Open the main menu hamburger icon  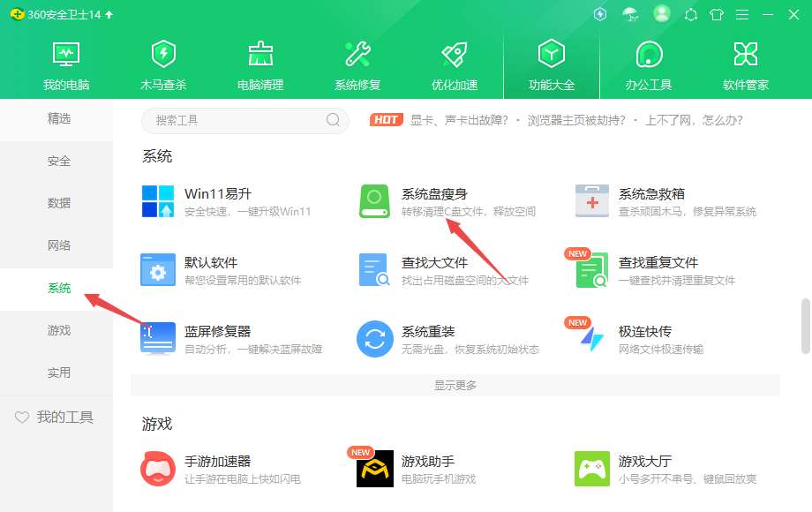[742, 15]
